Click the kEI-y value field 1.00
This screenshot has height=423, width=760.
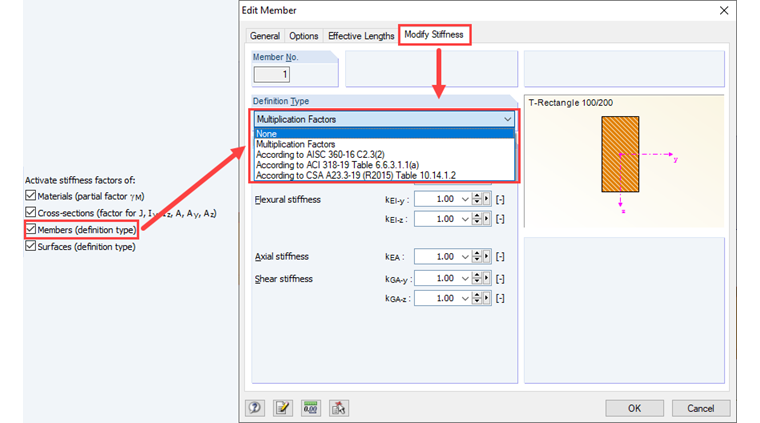click(x=437, y=199)
